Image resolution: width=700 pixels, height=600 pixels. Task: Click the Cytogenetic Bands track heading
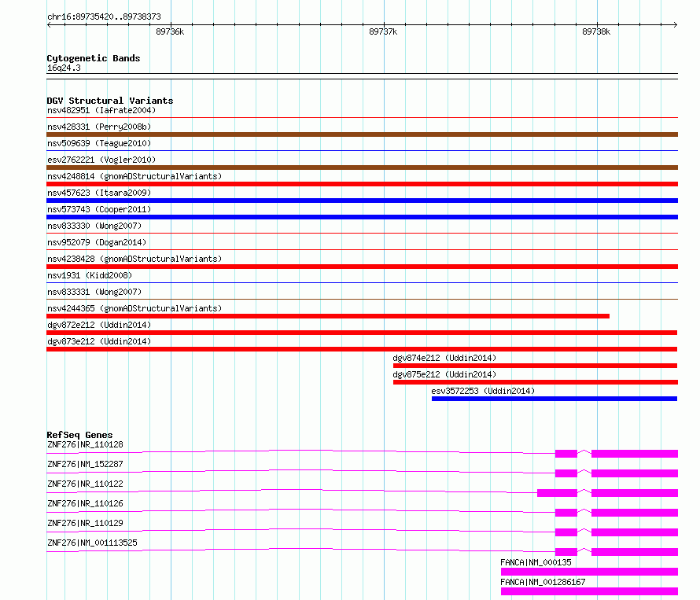coord(94,58)
